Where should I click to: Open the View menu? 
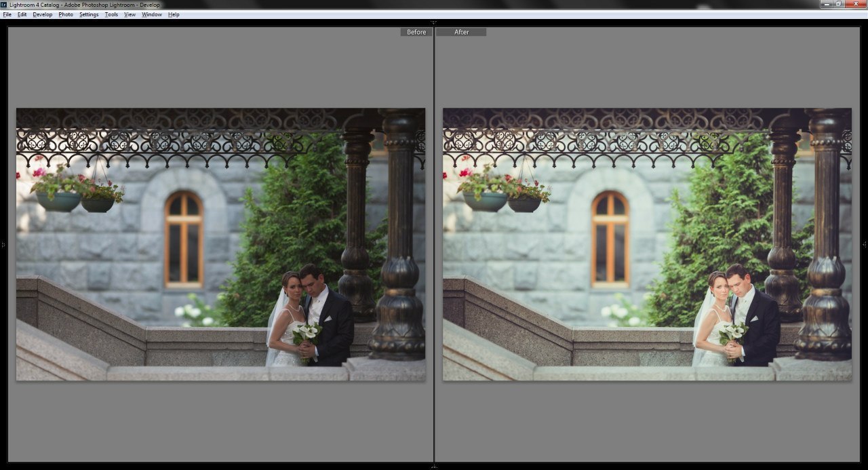130,14
